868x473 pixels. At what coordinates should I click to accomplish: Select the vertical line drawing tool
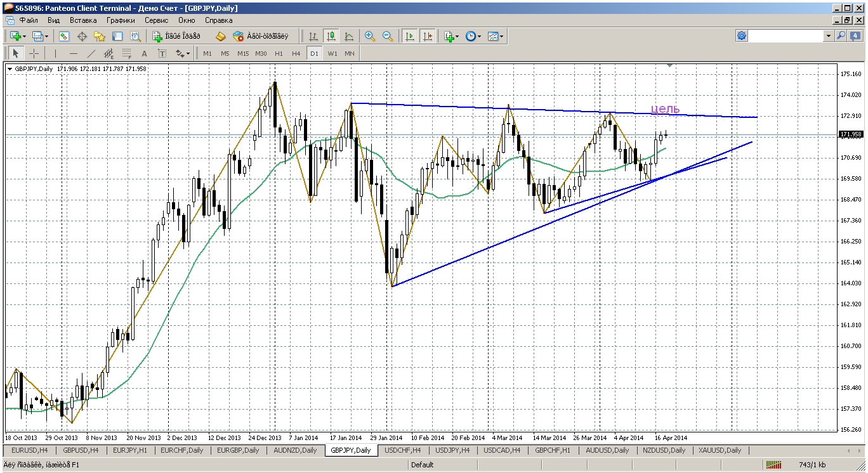pyautogui.click(x=55, y=53)
